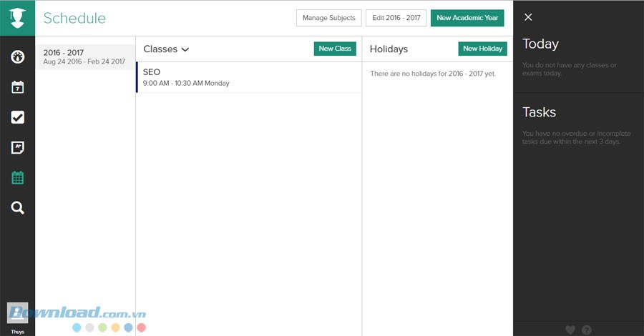Open the Exams A+ paper icon
Viewport: 644px width, 336px height.
pos(18,148)
